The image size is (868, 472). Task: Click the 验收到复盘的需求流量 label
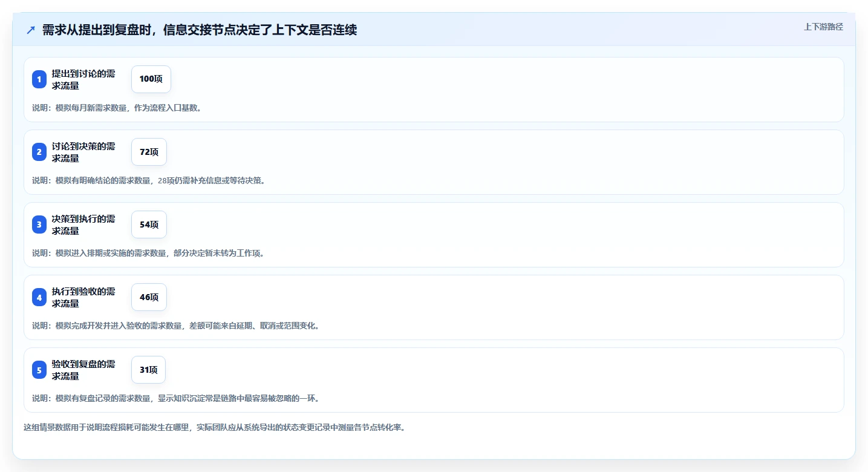pyautogui.click(x=83, y=370)
